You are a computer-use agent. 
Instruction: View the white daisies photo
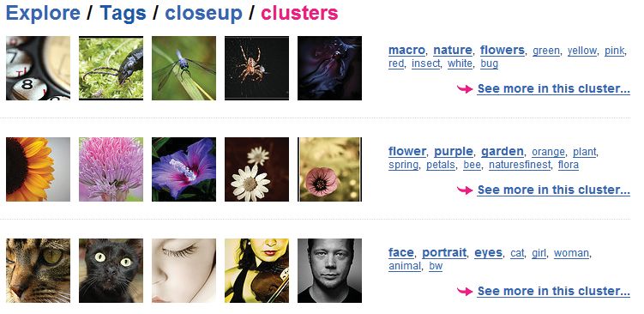click(256, 169)
